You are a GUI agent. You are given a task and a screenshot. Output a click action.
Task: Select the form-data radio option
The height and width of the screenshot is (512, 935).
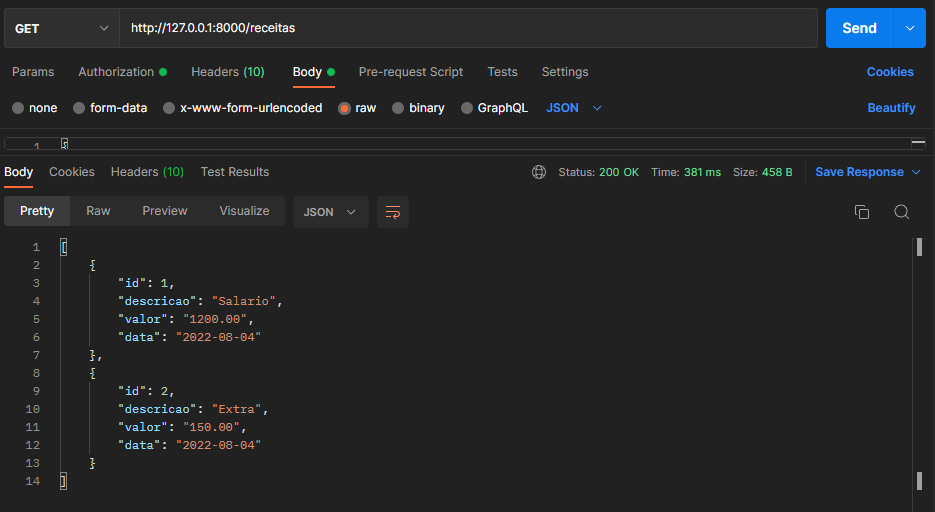[x=110, y=108]
